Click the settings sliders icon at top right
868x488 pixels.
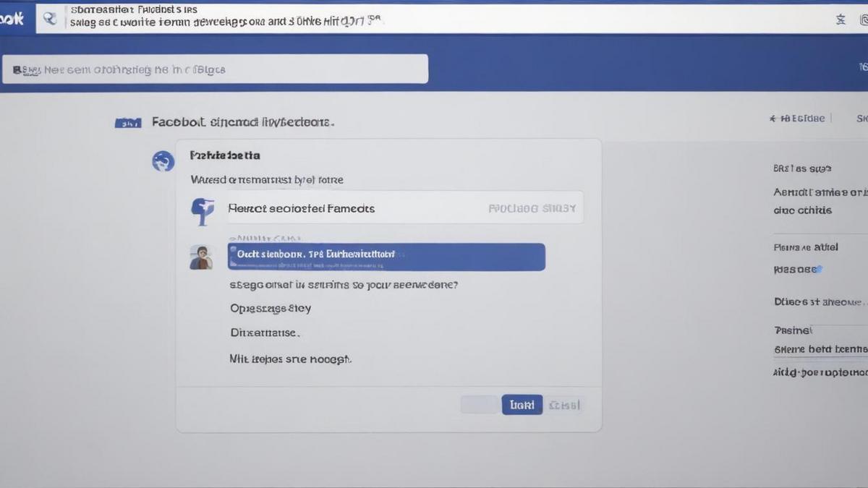click(841, 20)
